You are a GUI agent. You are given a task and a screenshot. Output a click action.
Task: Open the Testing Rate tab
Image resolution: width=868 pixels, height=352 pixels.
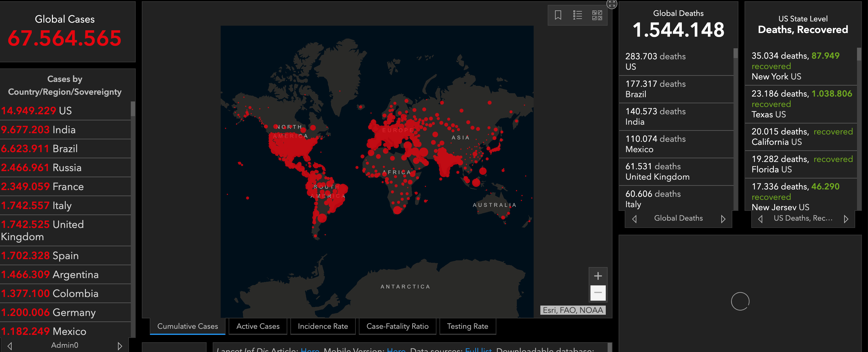pyautogui.click(x=467, y=326)
